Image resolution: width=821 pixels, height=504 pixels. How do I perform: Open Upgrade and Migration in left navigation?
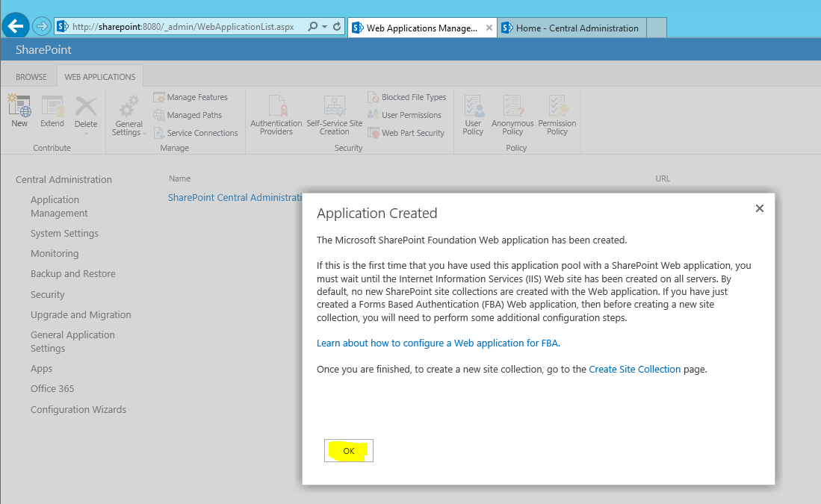(81, 314)
